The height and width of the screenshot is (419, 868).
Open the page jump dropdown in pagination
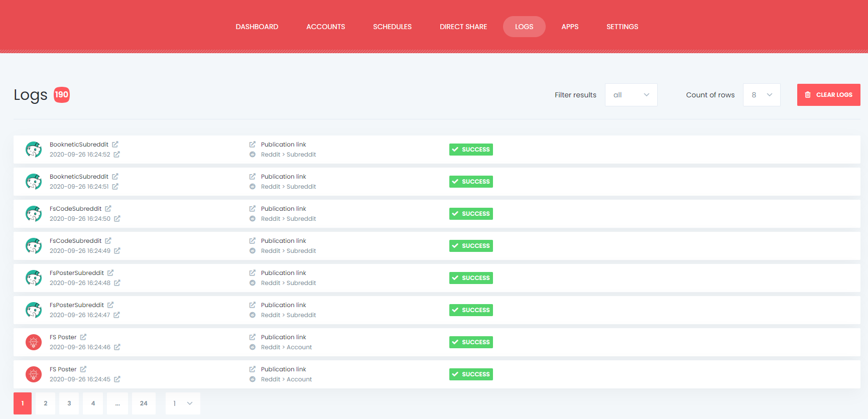[183, 403]
